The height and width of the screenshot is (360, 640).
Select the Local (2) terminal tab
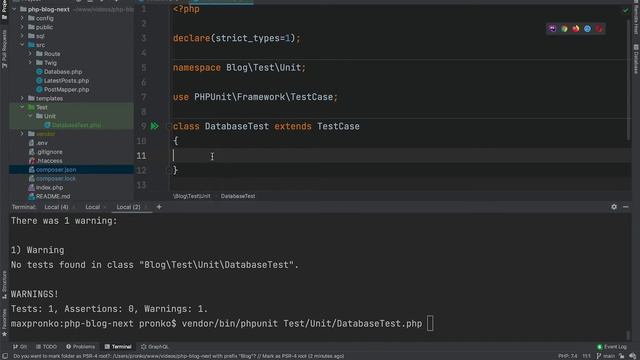tap(128, 207)
